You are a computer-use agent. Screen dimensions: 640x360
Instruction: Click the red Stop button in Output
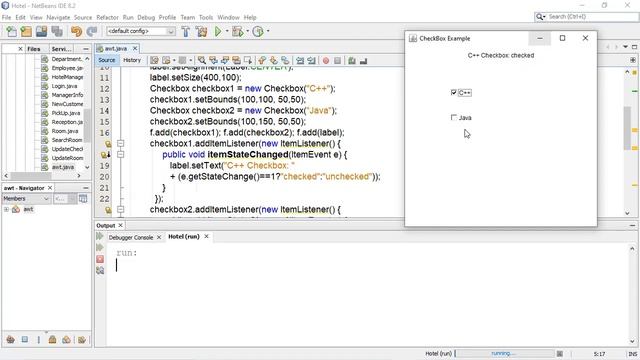(x=100, y=259)
